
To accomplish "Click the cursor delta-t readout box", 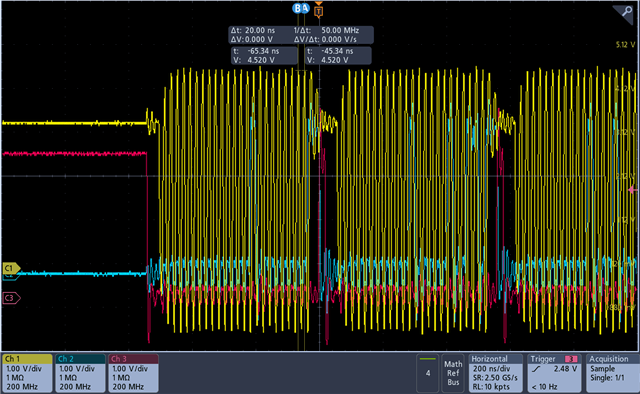I will [x=301, y=35].
